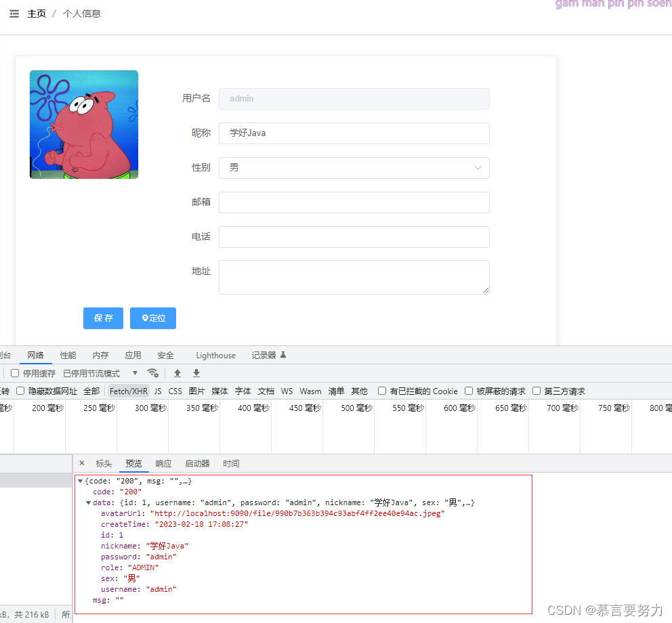Select the 全部 request filter

point(91,391)
